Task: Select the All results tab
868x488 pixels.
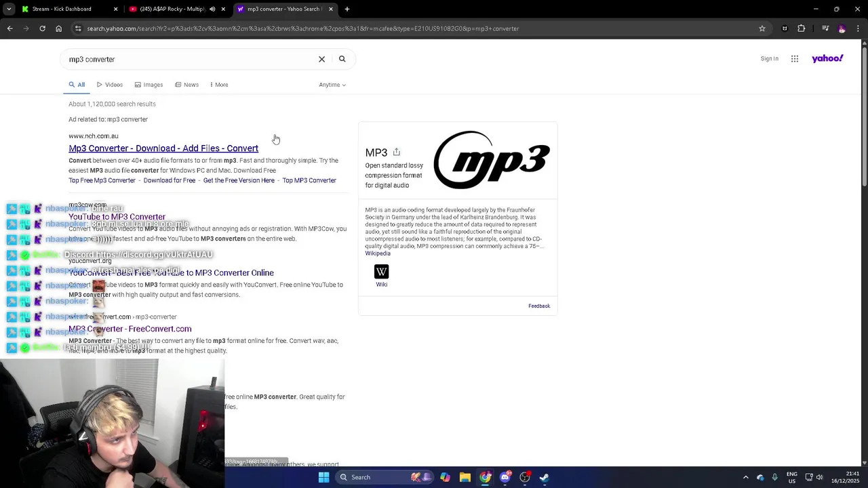Action: pos(77,85)
